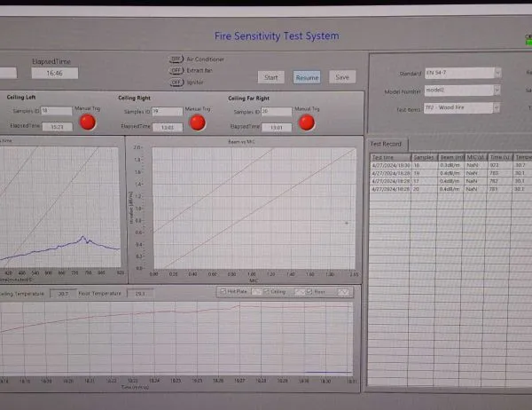Click the Start button
Image resolution: width=532 pixels, height=410 pixels.
tap(270, 77)
